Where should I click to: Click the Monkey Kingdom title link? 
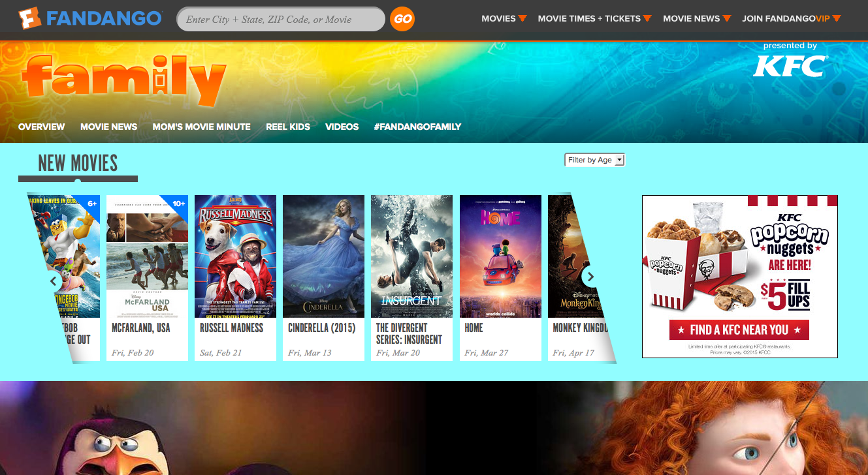click(581, 328)
